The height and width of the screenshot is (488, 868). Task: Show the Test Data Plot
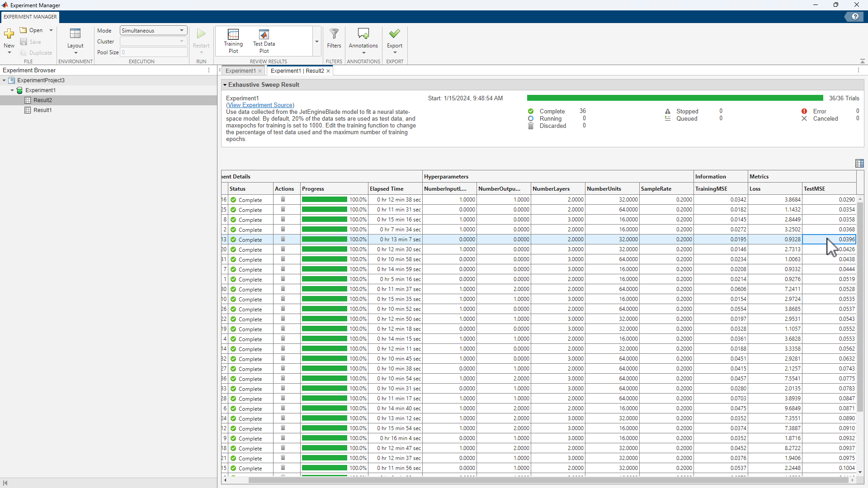pos(264,41)
